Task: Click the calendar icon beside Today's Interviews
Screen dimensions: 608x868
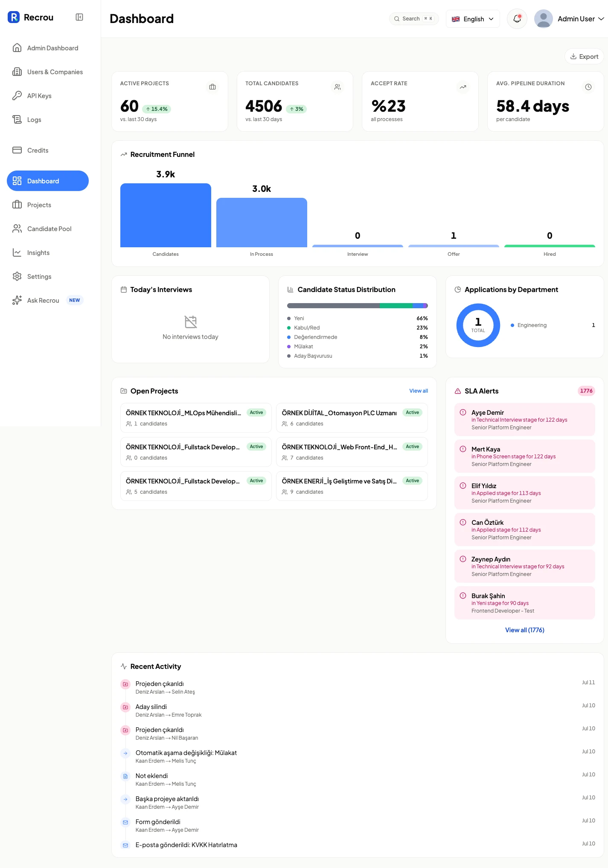Action: coord(124,289)
